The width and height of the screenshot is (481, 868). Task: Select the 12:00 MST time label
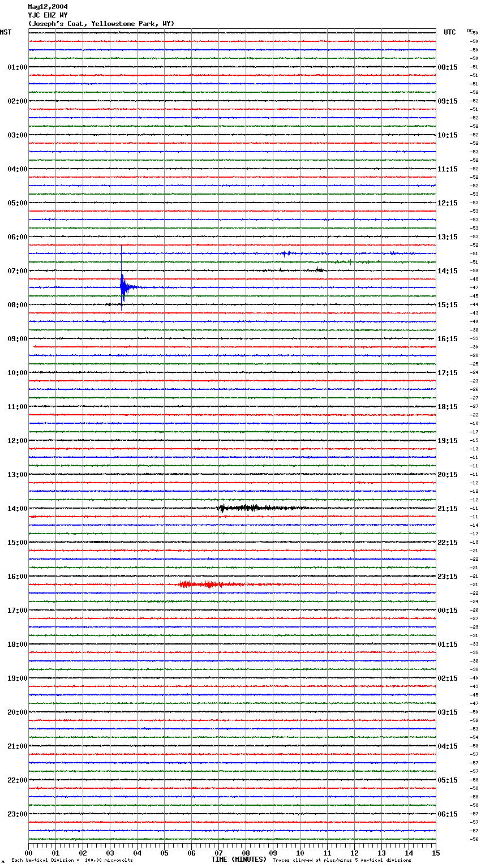tap(17, 441)
